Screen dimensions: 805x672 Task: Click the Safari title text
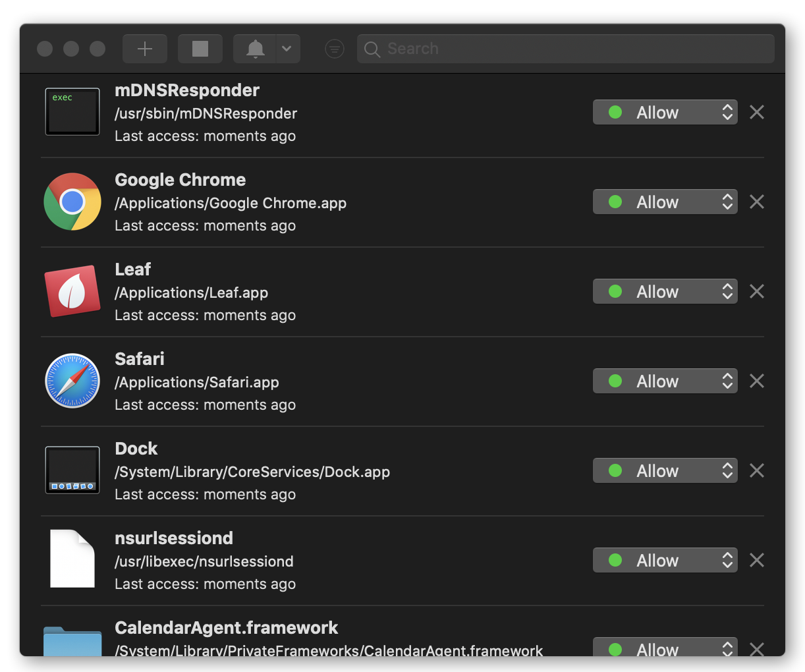pos(140,359)
